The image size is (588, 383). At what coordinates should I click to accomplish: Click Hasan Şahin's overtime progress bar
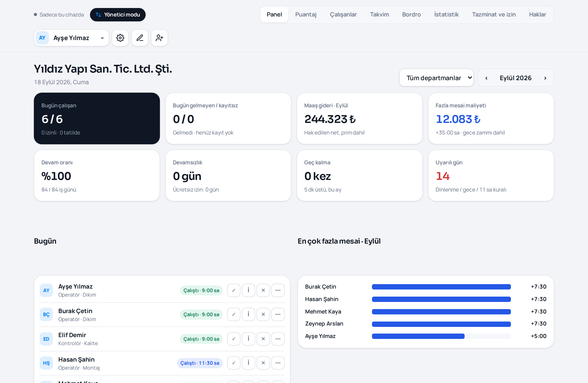coord(441,299)
